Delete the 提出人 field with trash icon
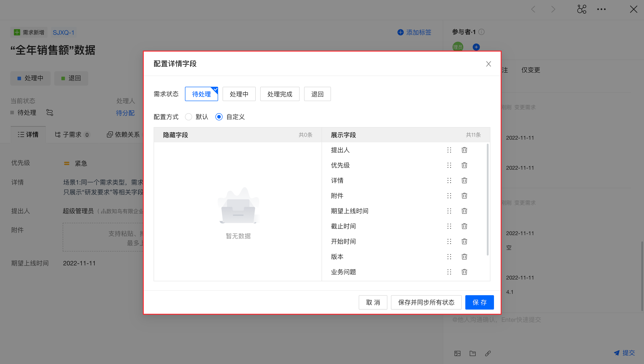The image size is (644, 364). click(464, 150)
